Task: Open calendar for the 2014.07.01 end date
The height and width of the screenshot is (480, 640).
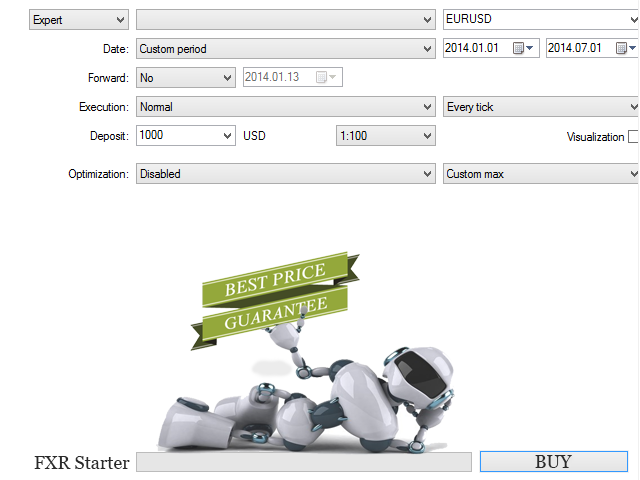Action: coord(626,48)
